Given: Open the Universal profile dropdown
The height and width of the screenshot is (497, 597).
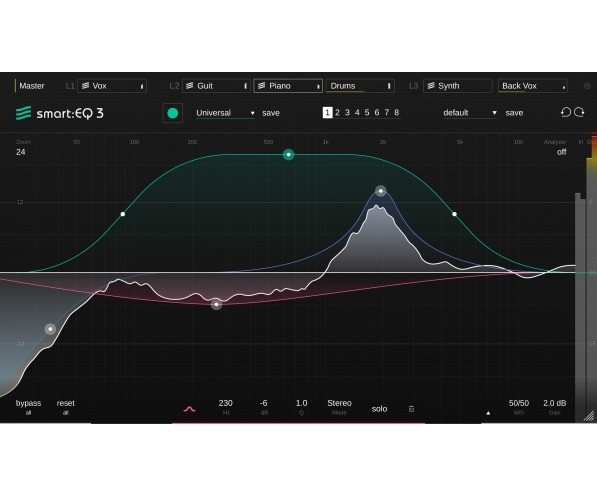Looking at the screenshot, I should 225,113.
